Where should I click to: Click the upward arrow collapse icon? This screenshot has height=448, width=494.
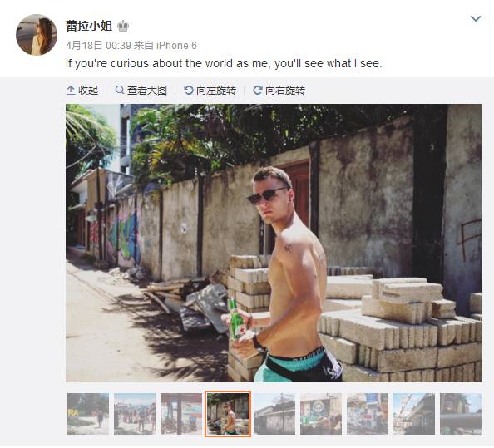71,91
